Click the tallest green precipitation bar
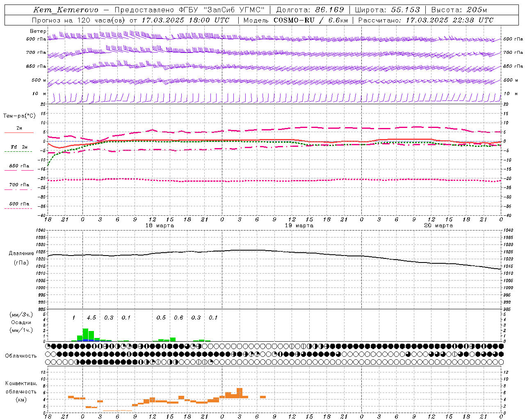Image resolution: width=525 pixels, height=420 pixels. point(85,335)
